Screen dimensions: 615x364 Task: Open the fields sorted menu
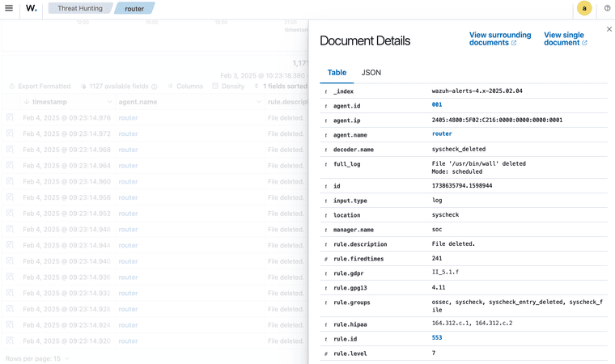click(281, 87)
